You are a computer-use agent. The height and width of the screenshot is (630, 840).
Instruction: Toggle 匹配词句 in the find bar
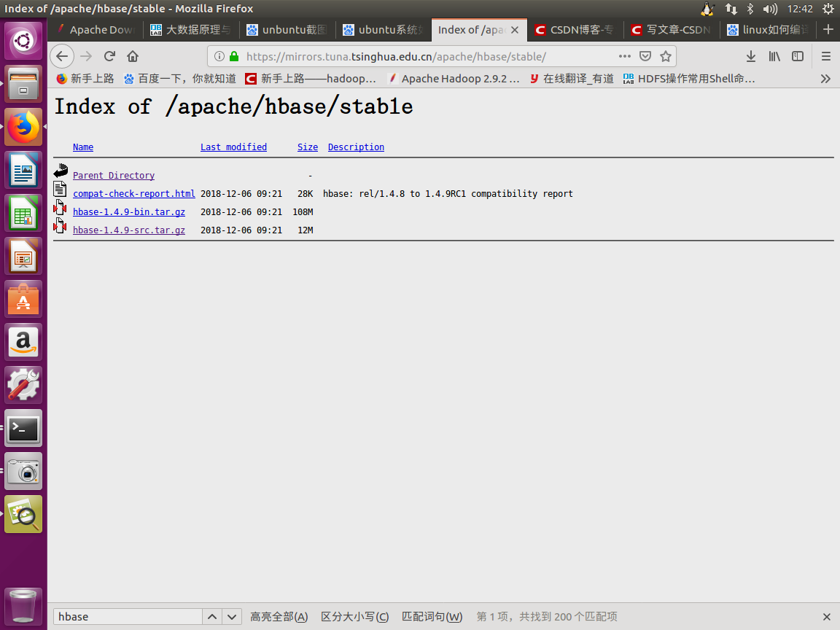pos(432,616)
